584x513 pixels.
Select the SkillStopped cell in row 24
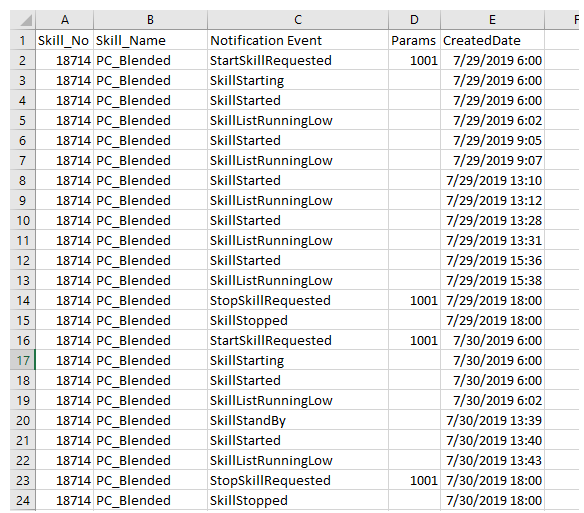pos(298,500)
